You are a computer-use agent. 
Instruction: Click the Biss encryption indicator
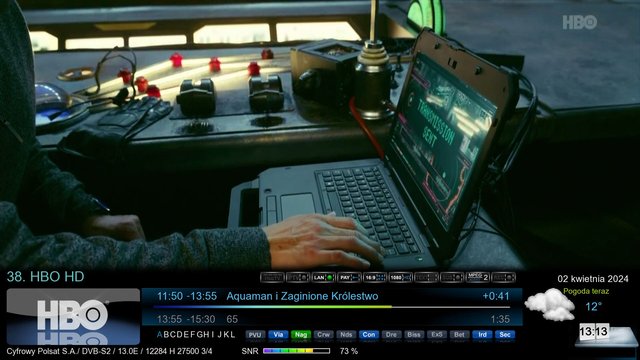(x=414, y=335)
